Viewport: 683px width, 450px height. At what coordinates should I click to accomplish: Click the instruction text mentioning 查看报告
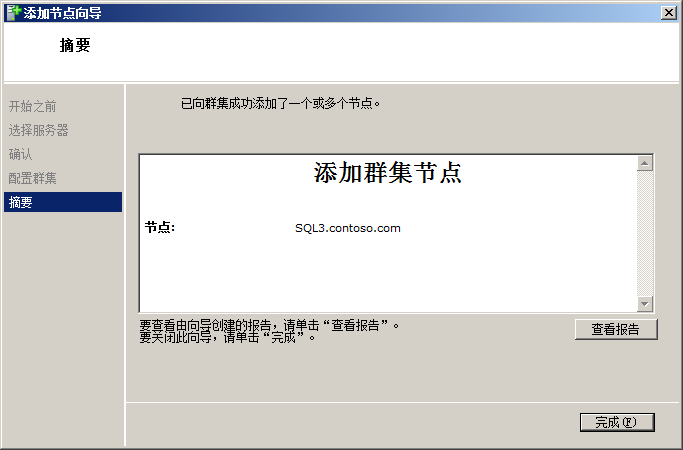[270, 325]
